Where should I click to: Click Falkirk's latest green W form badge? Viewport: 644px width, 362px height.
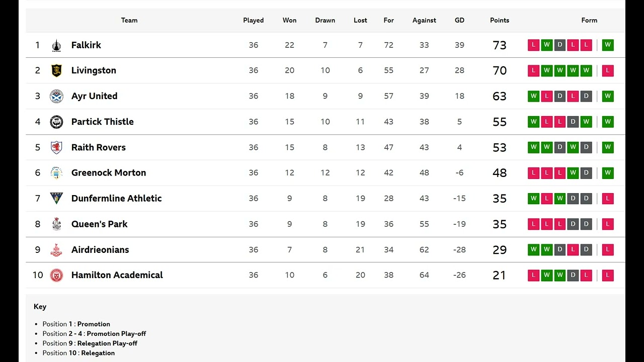pyautogui.click(x=608, y=45)
